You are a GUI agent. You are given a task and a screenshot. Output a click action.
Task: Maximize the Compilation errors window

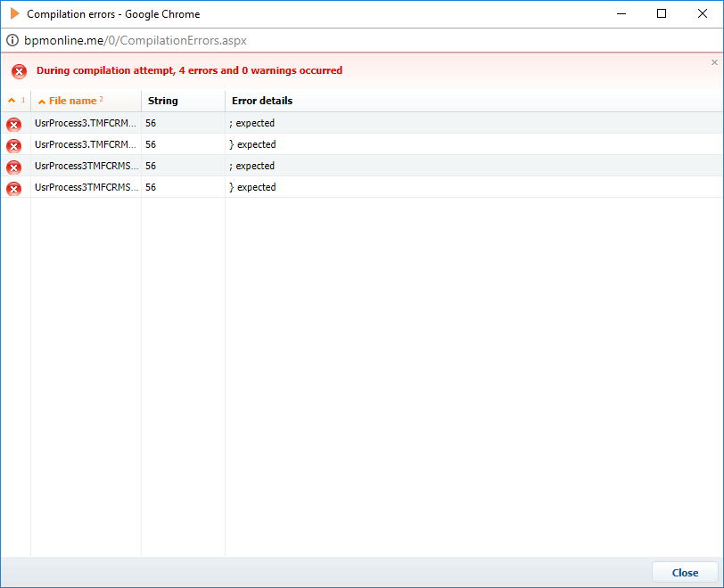point(662,14)
